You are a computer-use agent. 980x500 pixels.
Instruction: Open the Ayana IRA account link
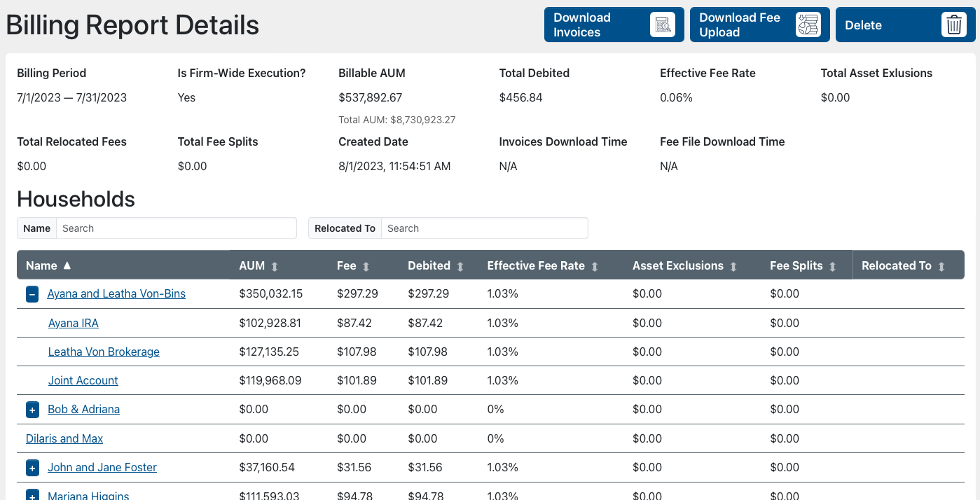point(73,323)
